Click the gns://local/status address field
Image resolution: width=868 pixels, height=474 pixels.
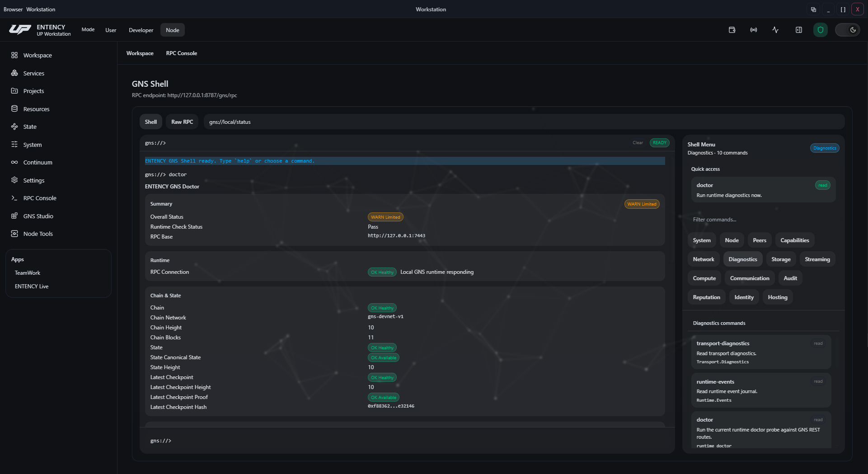(524, 122)
